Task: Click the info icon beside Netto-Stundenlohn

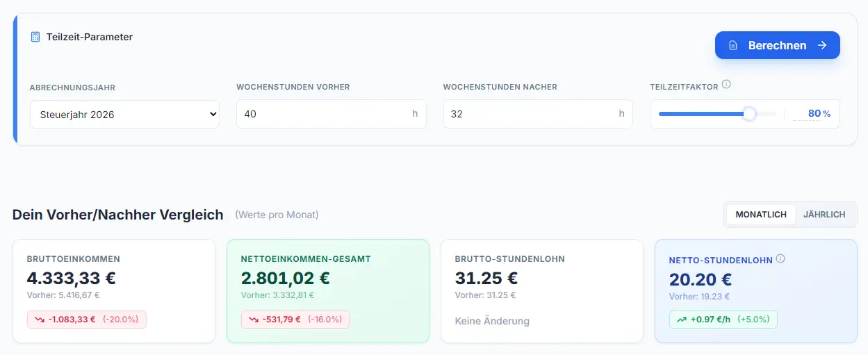Action: (x=780, y=259)
